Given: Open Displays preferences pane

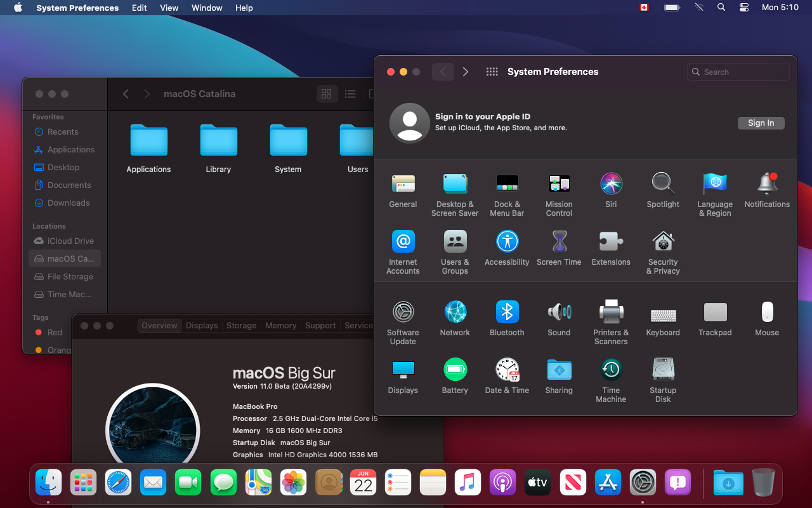Looking at the screenshot, I should pyautogui.click(x=403, y=377).
